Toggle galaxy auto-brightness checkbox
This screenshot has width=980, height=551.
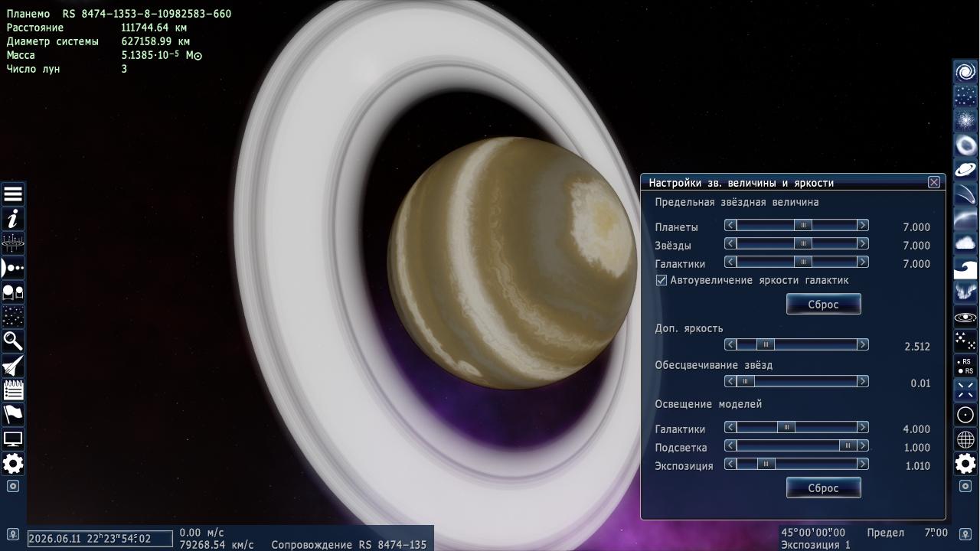[661, 281]
